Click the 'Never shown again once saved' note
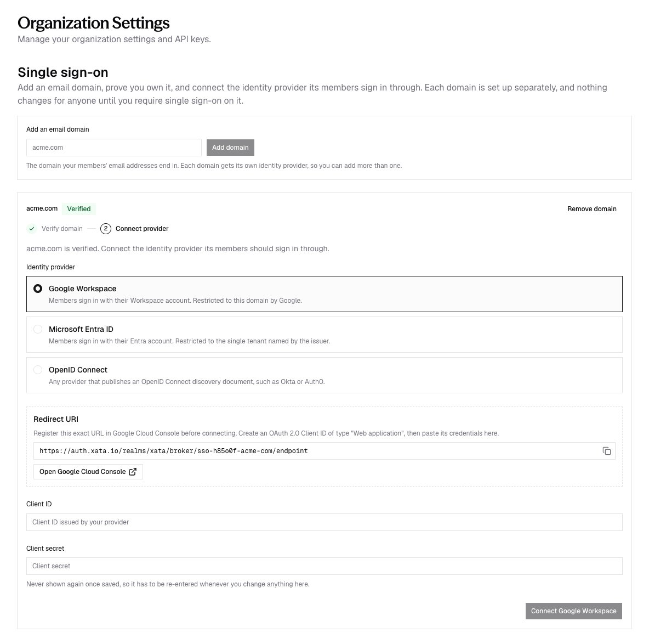Viewport: 649px width, 644px height. [x=168, y=584]
